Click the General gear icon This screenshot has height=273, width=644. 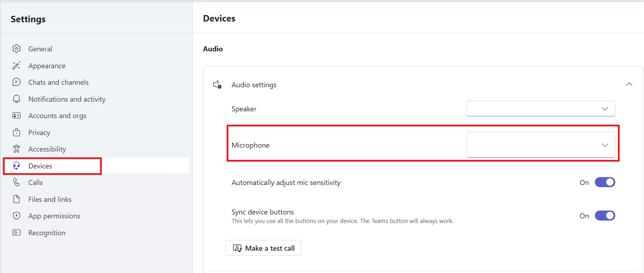16,48
